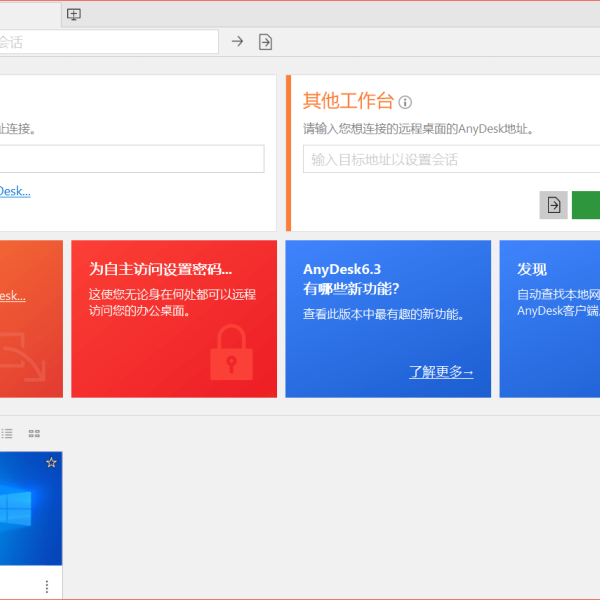Click the gray file transfer button
600x600 pixels.
coord(553,205)
